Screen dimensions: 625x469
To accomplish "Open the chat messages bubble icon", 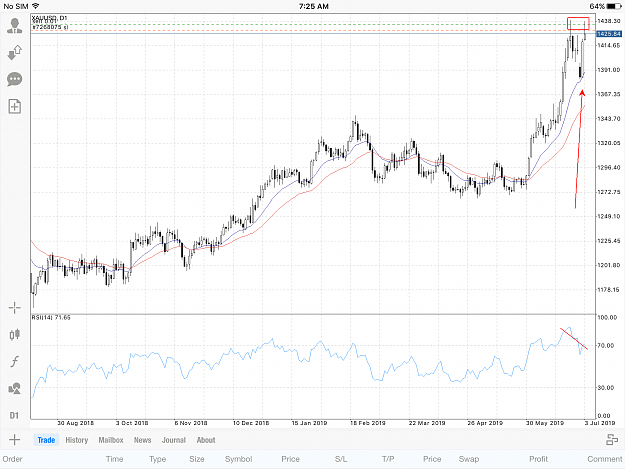I will point(15,79).
